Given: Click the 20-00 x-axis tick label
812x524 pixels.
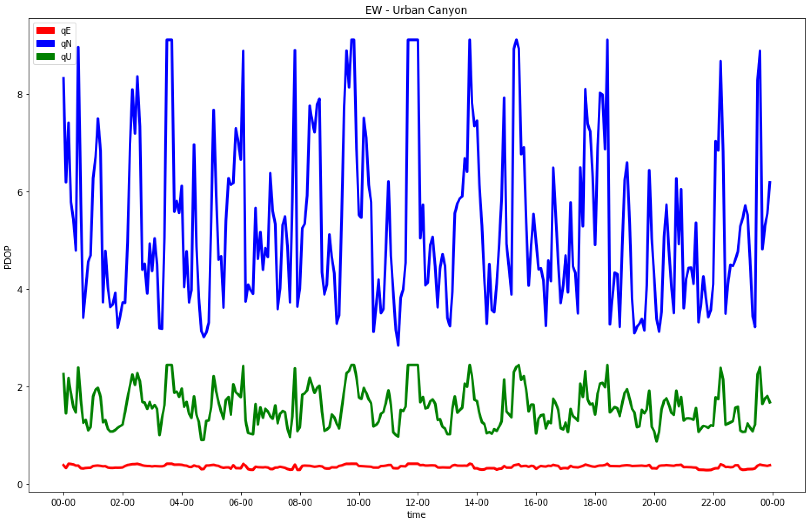Looking at the screenshot, I should click(x=654, y=502).
